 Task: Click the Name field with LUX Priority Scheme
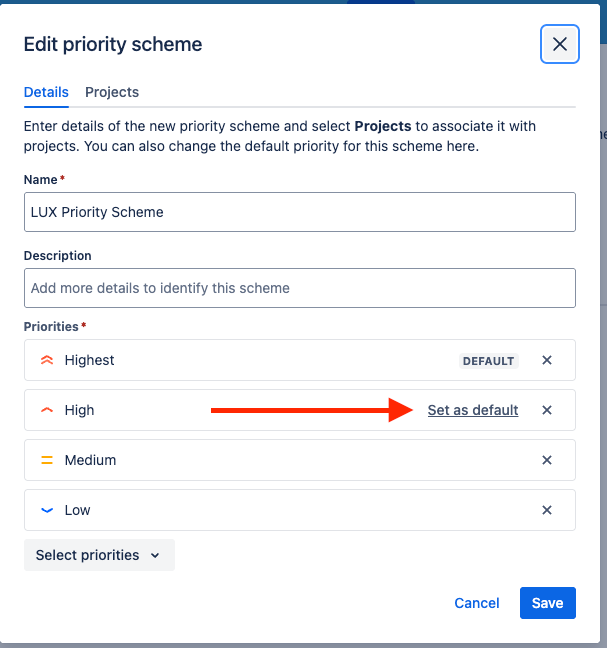click(x=300, y=212)
